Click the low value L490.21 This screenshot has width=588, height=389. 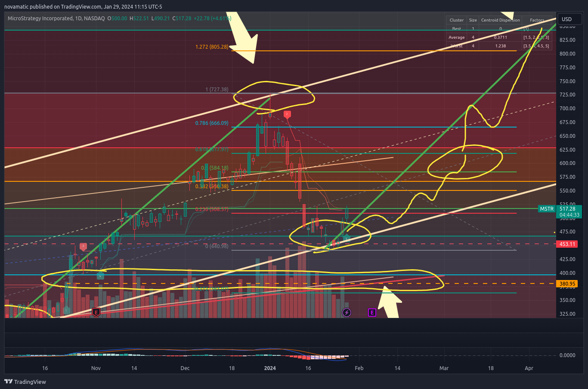pos(161,19)
